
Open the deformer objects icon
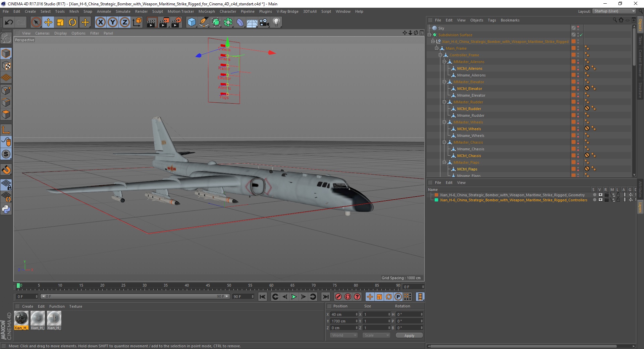[240, 22]
